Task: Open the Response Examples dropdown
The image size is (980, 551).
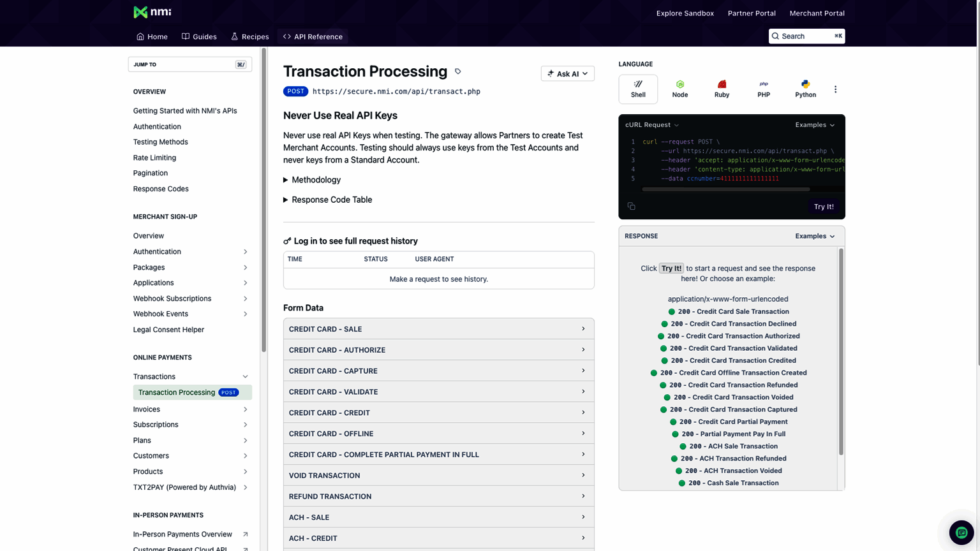Action: 814,236
